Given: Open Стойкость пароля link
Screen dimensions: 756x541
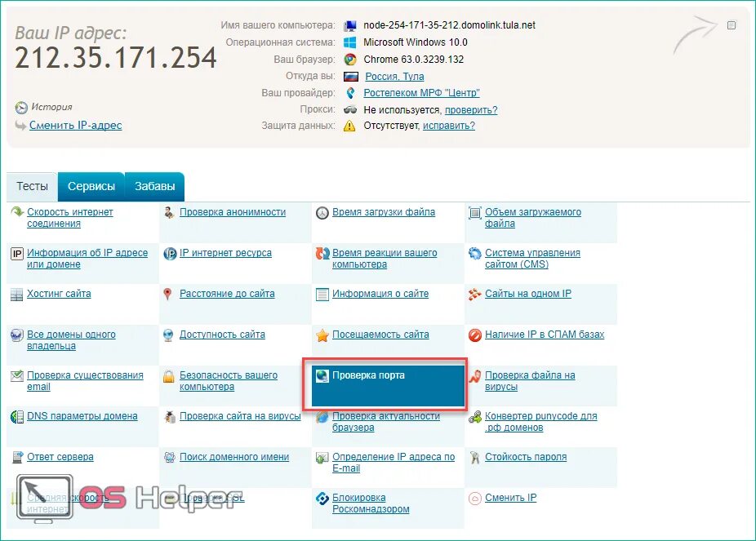Looking at the screenshot, I should point(526,457).
